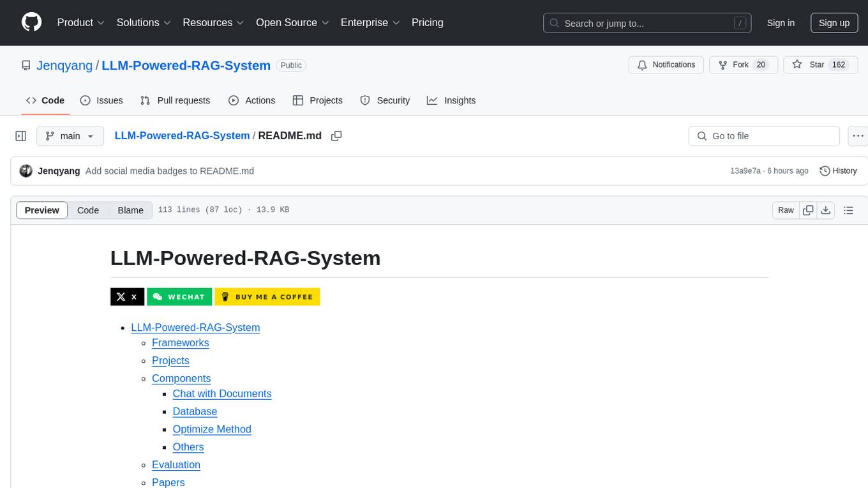The width and height of the screenshot is (868, 488).
Task: Jump to the Frameworks section
Action: (181, 343)
